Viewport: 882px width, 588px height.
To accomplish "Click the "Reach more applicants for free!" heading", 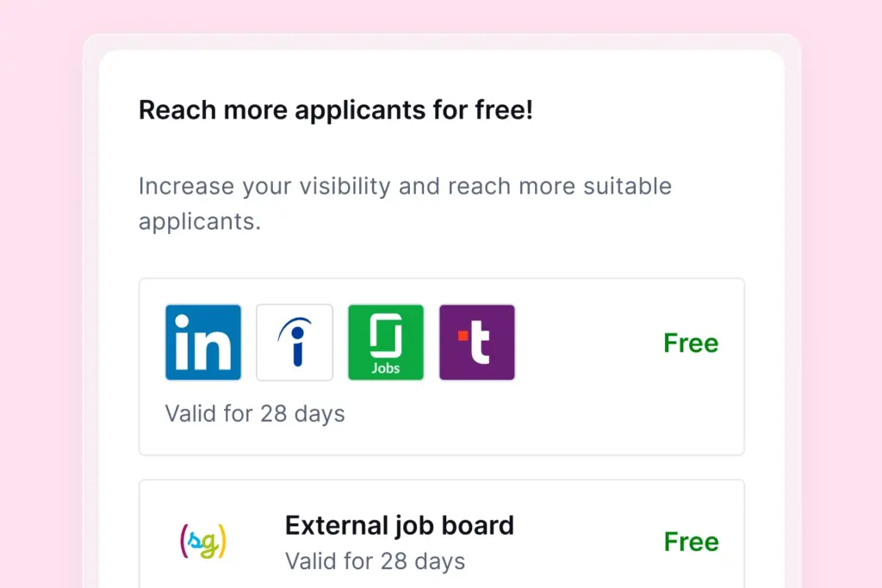I will pyautogui.click(x=336, y=110).
